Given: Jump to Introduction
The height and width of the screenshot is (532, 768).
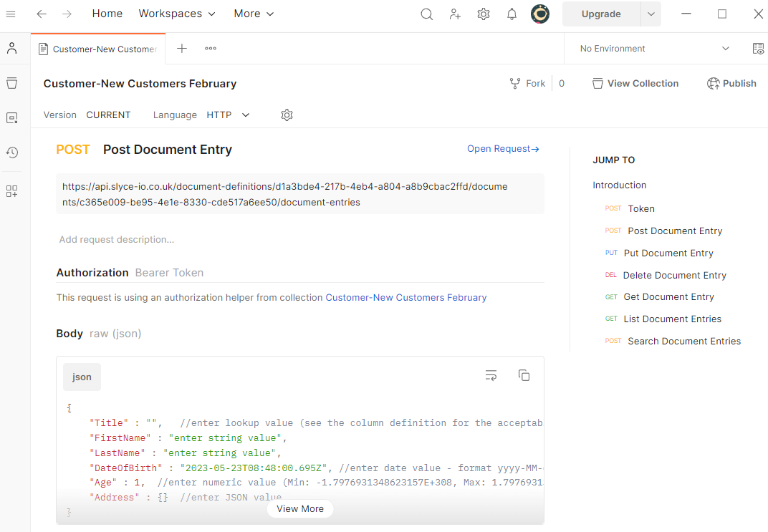Looking at the screenshot, I should (x=620, y=185).
